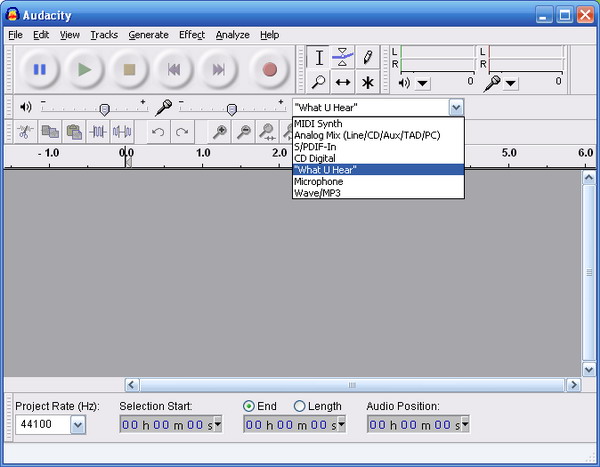Choose Microphone input source
Image resolution: width=600 pixels, height=467 pixels.
pyautogui.click(x=378, y=181)
